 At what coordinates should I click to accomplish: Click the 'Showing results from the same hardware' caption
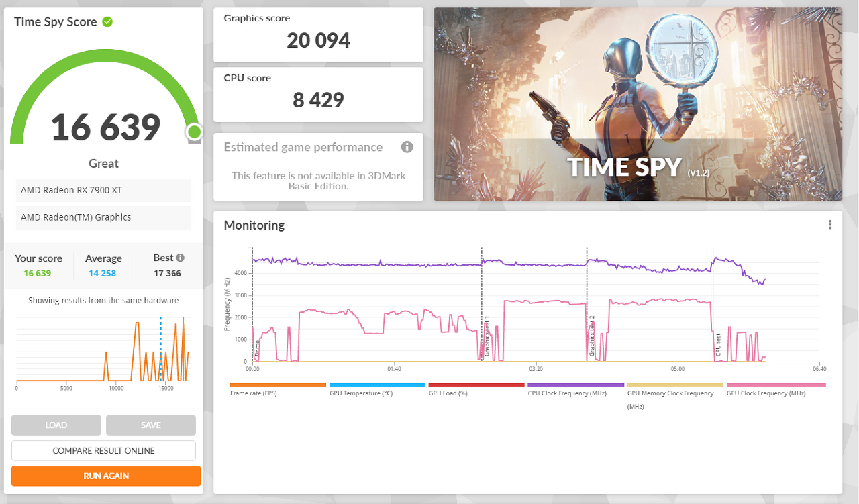pos(103,301)
